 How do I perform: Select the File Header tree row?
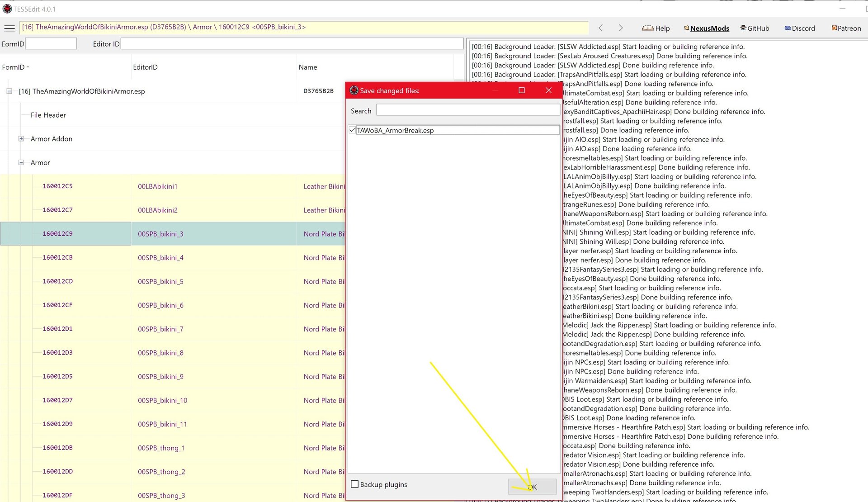48,115
